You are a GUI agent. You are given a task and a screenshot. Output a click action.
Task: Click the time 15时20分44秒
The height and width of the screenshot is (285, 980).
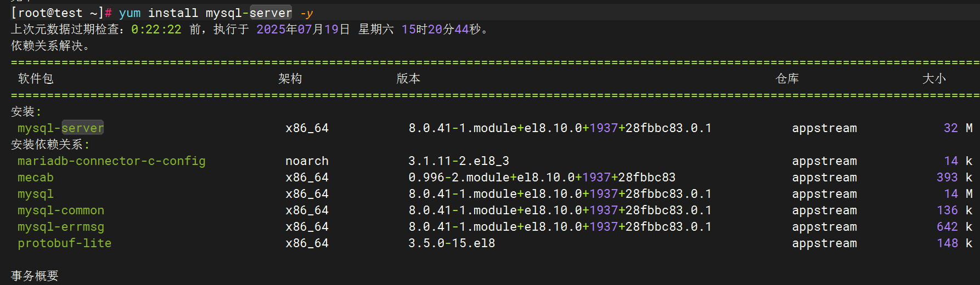pos(442,30)
